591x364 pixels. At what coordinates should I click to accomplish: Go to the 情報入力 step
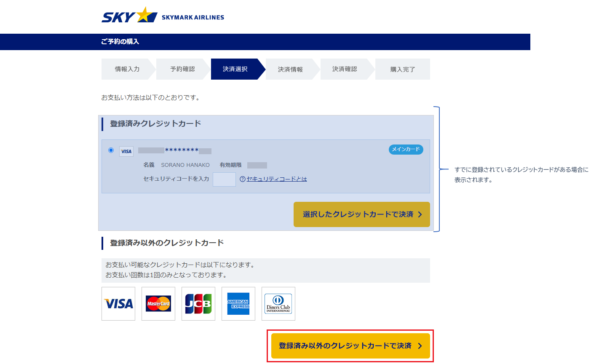tap(127, 69)
